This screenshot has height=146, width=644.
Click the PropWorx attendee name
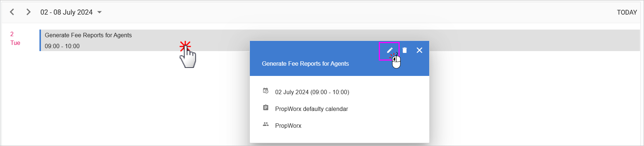pyautogui.click(x=288, y=126)
